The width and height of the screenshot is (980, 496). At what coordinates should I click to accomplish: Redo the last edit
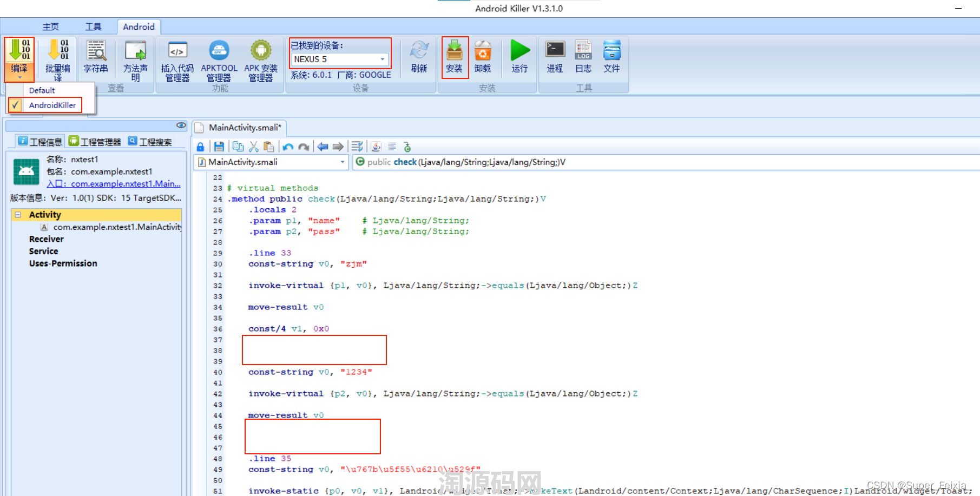[x=304, y=147]
